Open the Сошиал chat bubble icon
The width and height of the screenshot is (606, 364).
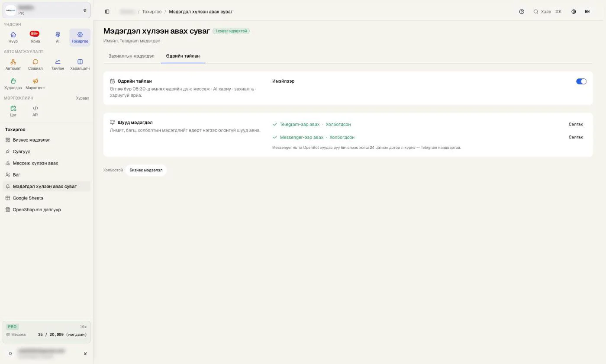click(35, 64)
